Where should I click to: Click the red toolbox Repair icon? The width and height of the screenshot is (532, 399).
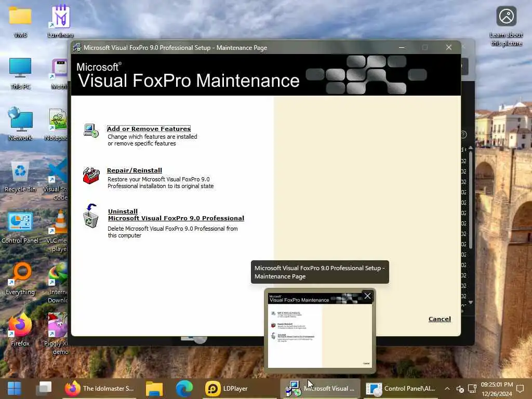click(x=91, y=176)
